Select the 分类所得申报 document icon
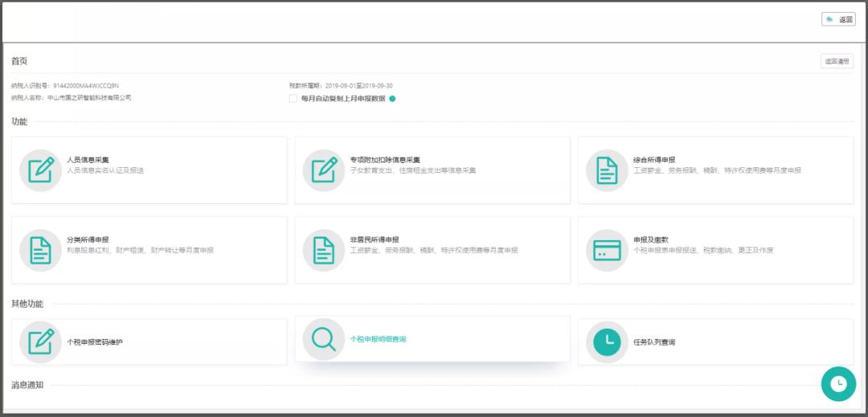This screenshot has width=868, height=417. 40,250
